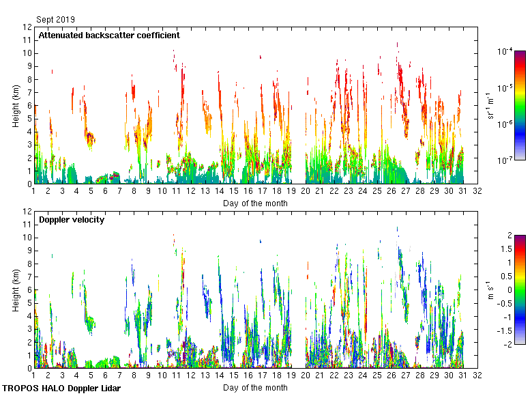Click the sr-1 m-1 units label

490,106
